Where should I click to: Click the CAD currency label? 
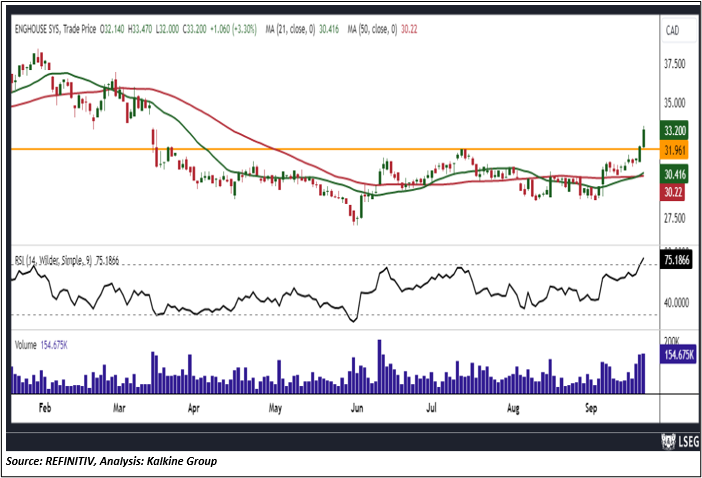pos(672,31)
